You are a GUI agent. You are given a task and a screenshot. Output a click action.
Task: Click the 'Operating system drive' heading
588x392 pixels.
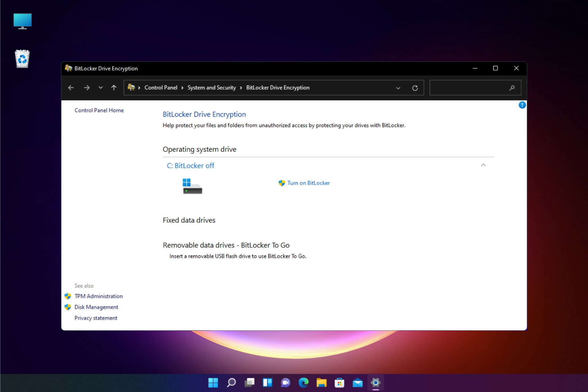point(199,149)
